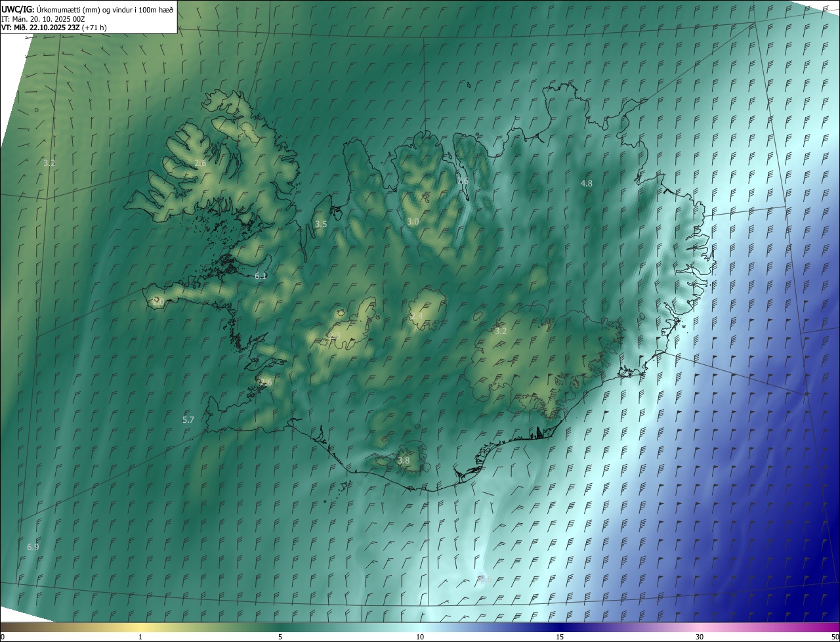This screenshot has width=840, height=642.
Task: Click the 2.6 value on Reykjanes peninsula
Action: point(266,382)
